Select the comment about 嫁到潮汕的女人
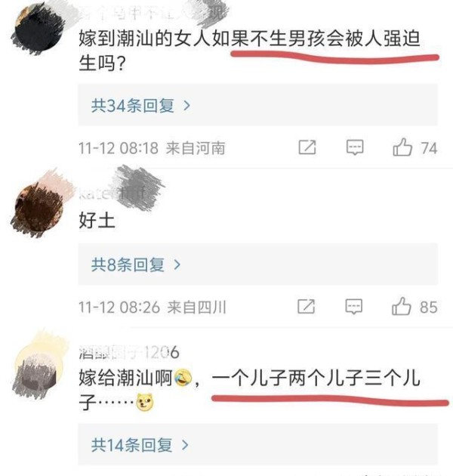This screenshot has width=453, height=476. pyautogui.click(x=250, y=51)
